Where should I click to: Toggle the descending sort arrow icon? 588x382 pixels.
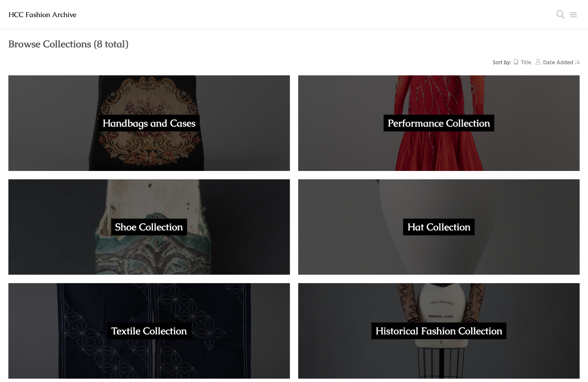pyautogui.click(x=577, y=62)
